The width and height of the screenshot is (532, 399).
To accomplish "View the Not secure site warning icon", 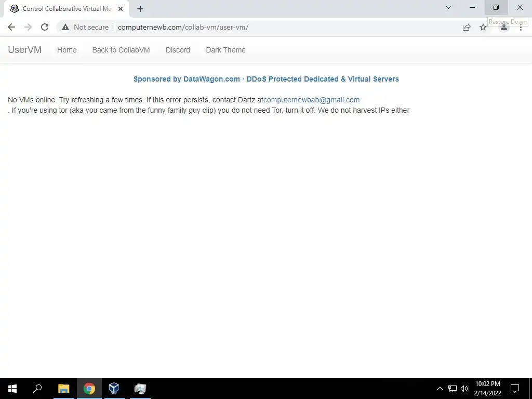I will [x=65, y=27].
